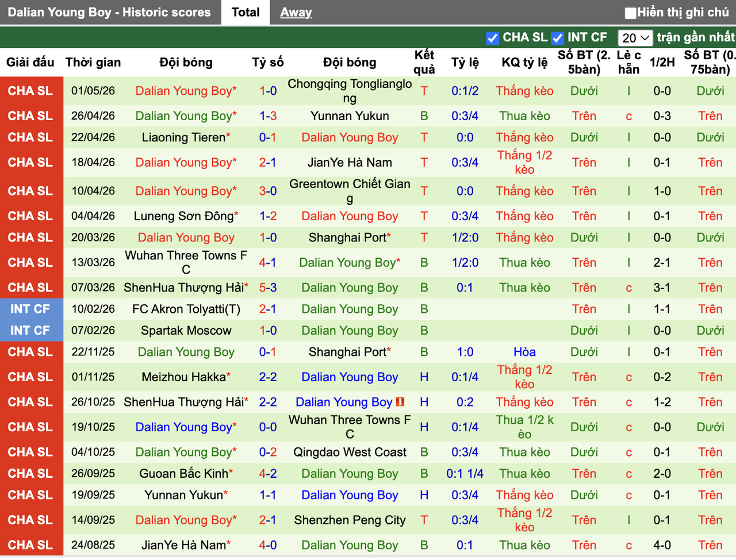Click the Tỷ số column header
The height and width of the screenshot is (560, 736).
tap(268, 62)
